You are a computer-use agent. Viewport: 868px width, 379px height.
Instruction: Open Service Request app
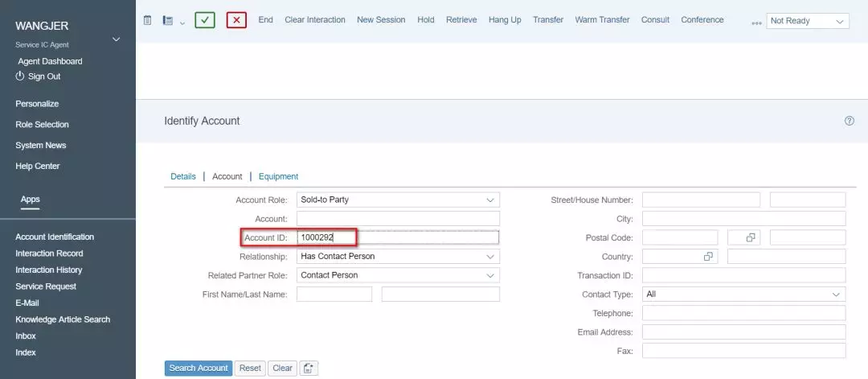click(x=46, y=286)
